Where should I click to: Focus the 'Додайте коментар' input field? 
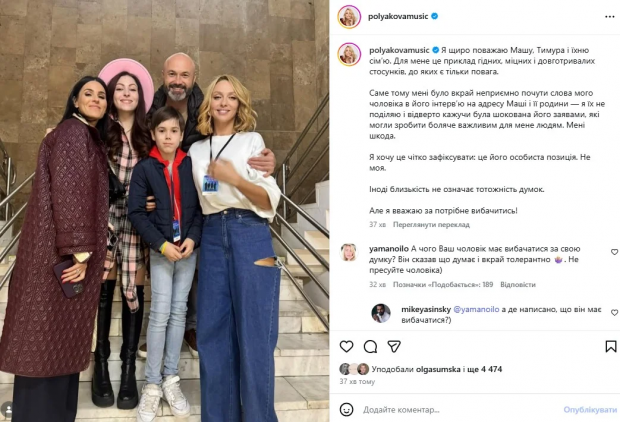click(461, 410)
